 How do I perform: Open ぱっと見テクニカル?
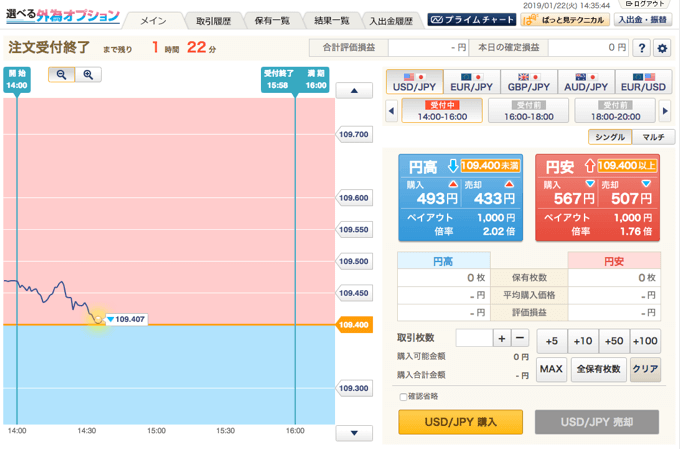pyautogui.click(x=565, y=20)
